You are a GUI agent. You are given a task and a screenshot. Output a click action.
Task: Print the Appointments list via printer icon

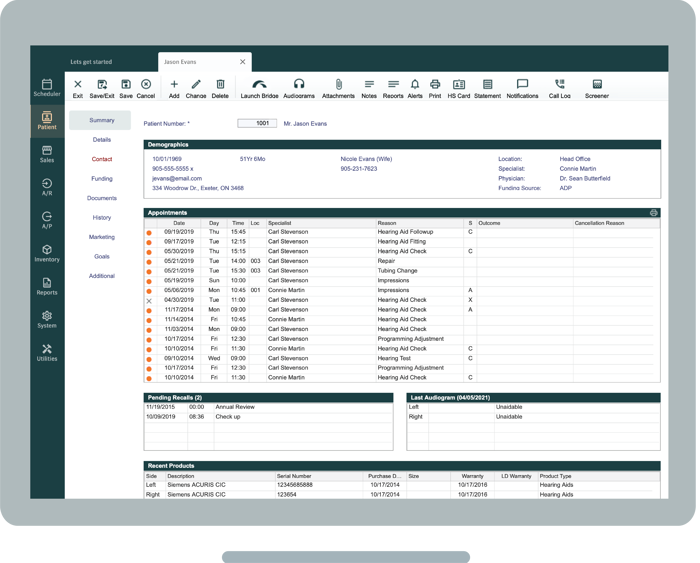click(653, 213)
